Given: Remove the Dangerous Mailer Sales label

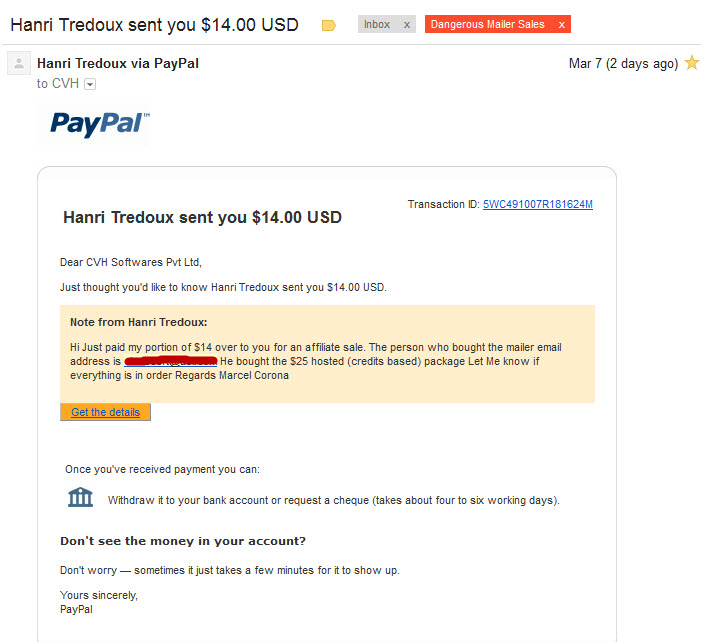Looking at the screenshot, I should point(562,25).
